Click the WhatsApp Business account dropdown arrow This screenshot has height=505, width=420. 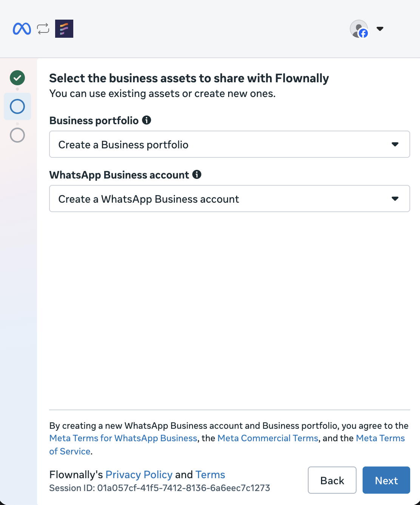click(395, 199)
